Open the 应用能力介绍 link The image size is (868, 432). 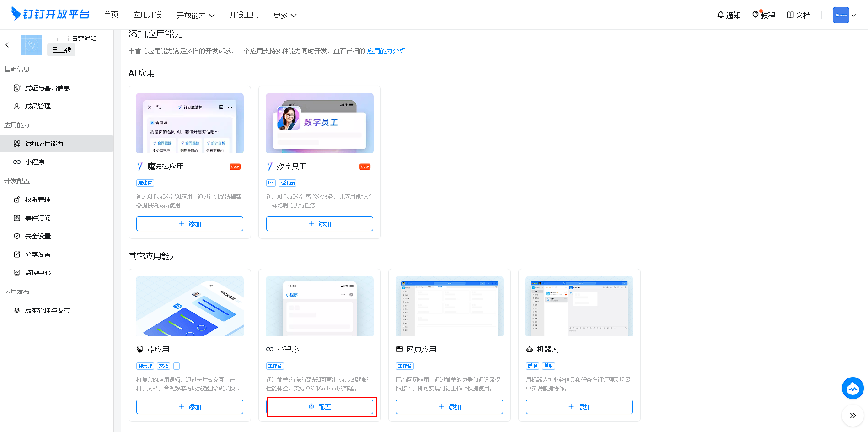pos(386,51)
